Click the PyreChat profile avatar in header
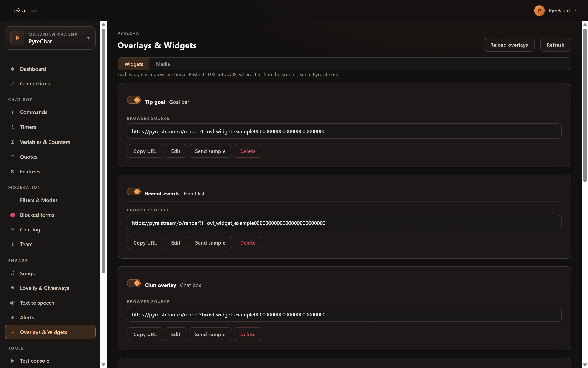The width and height of the screenshot is (588, 368). tap(539, 11)
